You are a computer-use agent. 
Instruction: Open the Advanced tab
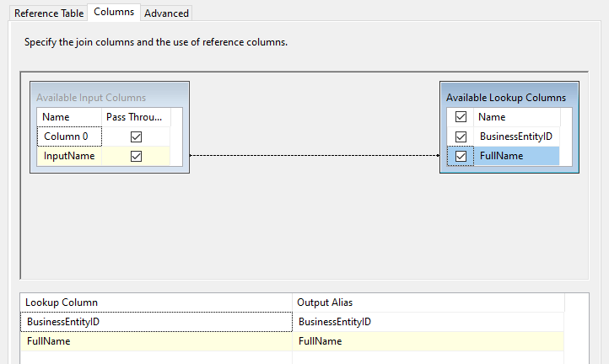point(166,13)
